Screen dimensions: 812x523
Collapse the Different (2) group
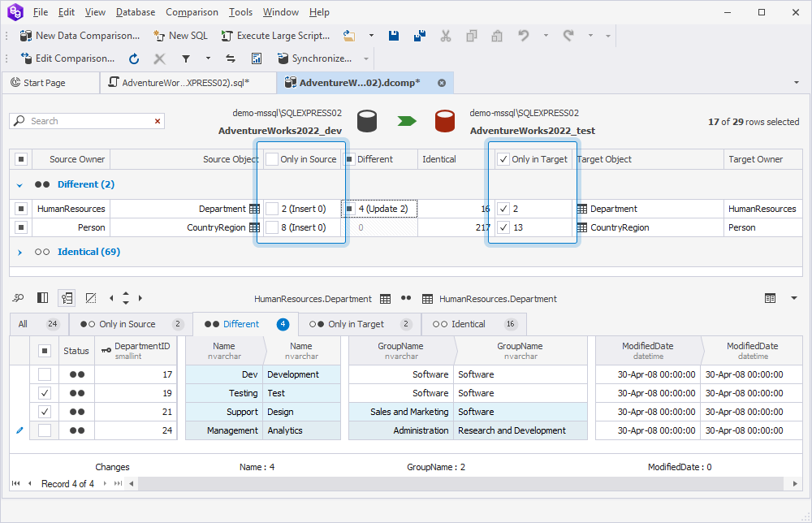pos(19,185)
